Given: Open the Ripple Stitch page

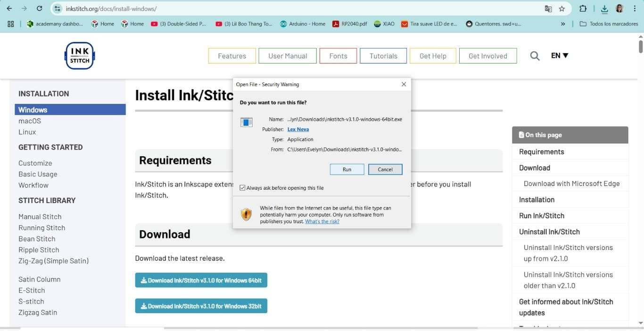Looking at the screenshot, I should click(x=39, y=250).
